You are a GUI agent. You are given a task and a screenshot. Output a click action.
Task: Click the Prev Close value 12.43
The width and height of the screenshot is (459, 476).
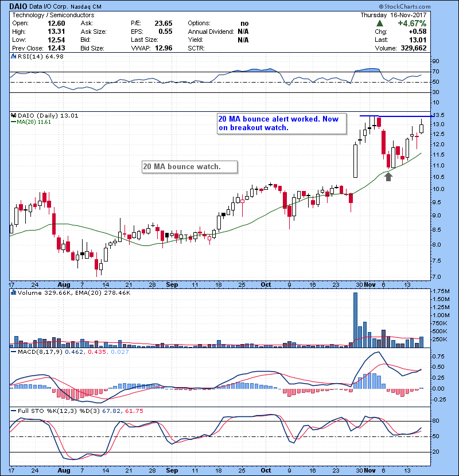pos(56,48)
